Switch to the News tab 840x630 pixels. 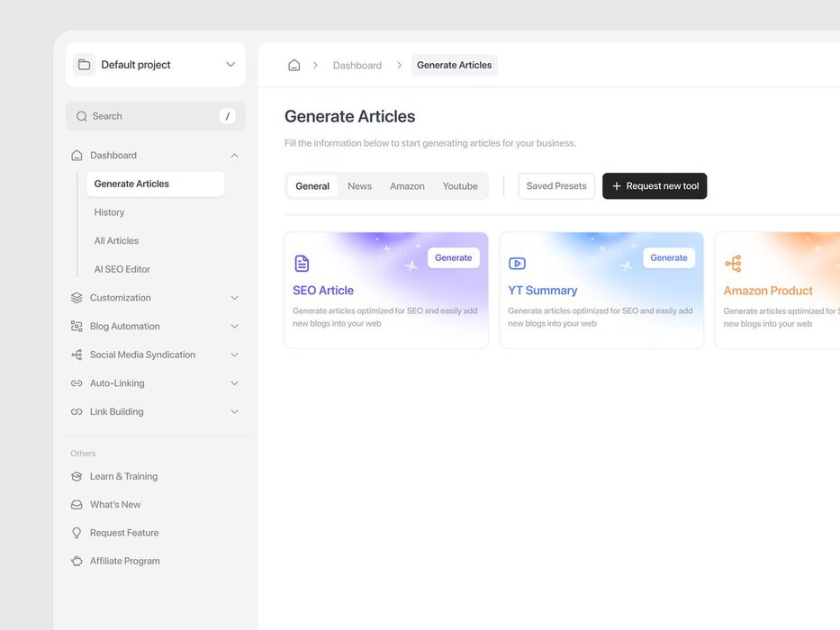pos(359,186)
